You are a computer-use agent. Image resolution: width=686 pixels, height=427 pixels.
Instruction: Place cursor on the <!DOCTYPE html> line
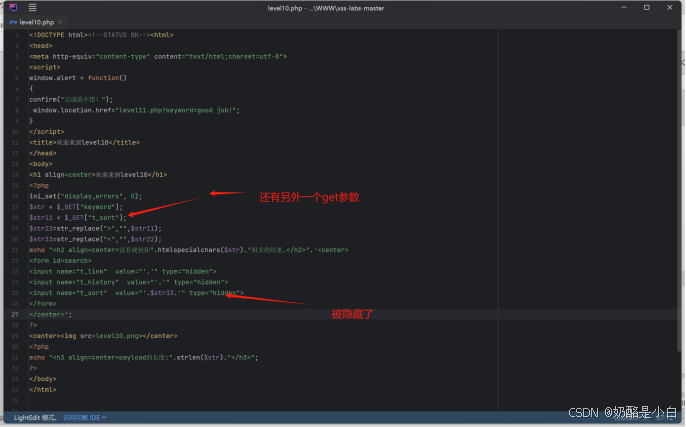(102, 35)
